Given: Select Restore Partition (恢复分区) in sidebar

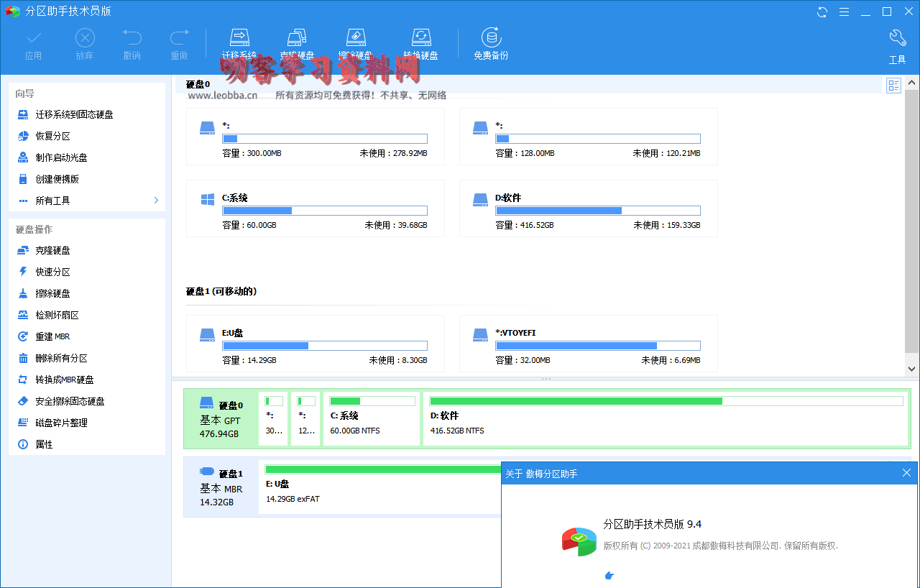Looking at the screenshot, I should point(53,136).
